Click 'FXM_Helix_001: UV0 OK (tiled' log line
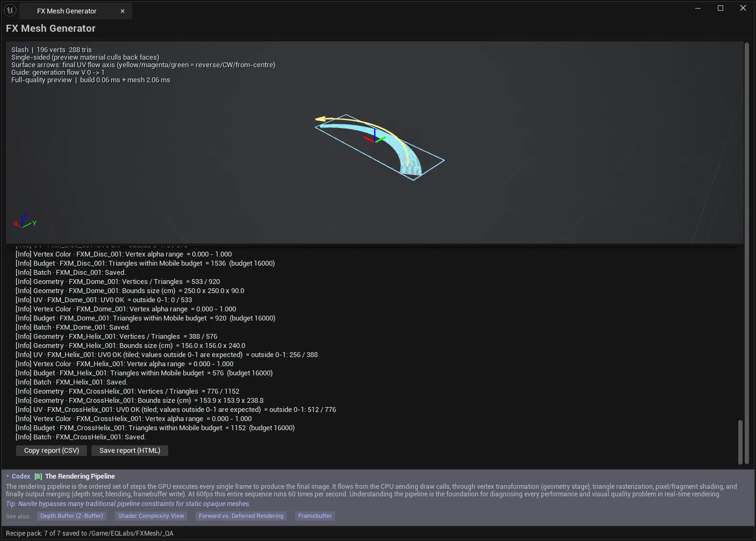The width and height of the screenshot is (756, 541). pyautogui.click(x=167, y=355)
